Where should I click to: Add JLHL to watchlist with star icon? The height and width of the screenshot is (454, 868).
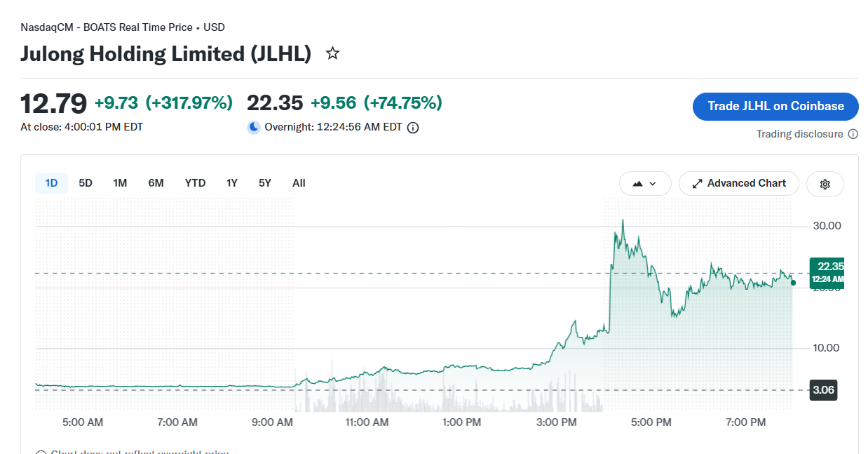coord(333,53)
